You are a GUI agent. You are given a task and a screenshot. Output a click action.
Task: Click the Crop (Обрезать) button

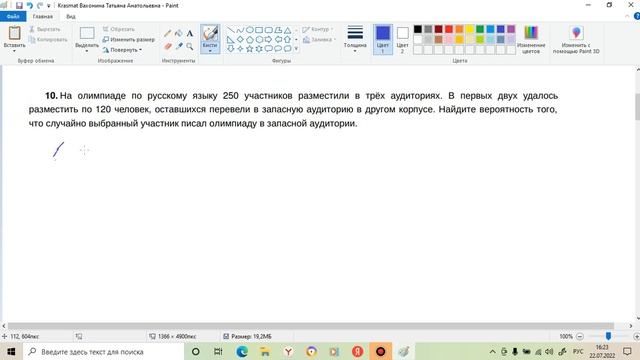click(118, 29)
